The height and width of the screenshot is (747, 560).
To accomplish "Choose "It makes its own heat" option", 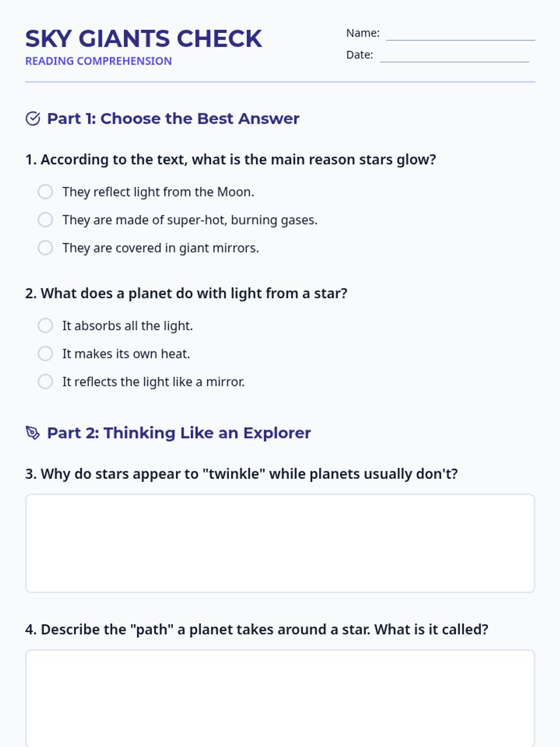I will 45,354.
